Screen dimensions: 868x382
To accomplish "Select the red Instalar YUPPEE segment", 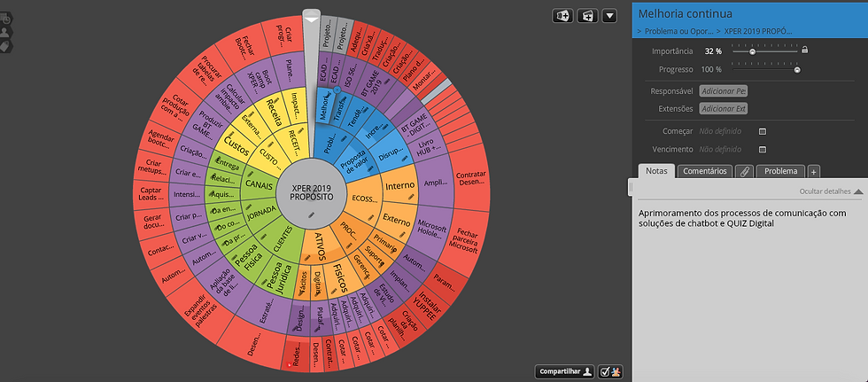I will tap(429, 306).
